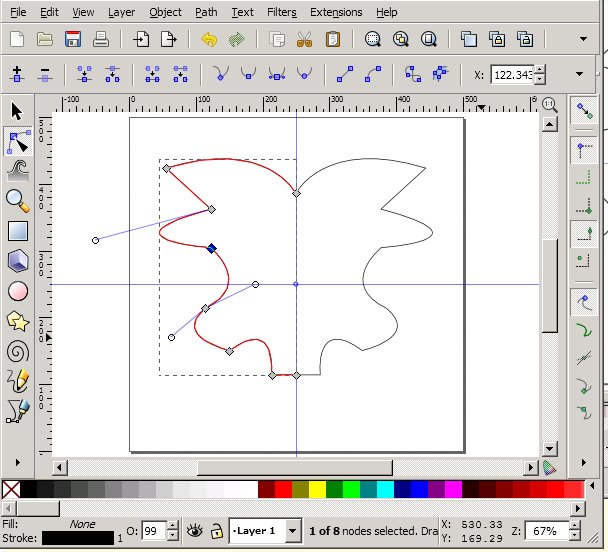The image size is (608, 552).
Task: Open the Filters menu
Action: tap(281, 12)
